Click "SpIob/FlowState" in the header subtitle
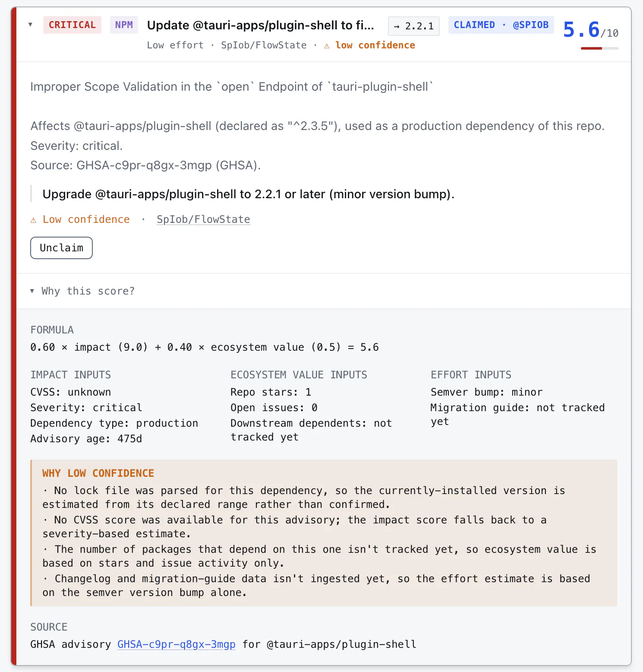The image size is (643, 672). 264,45
